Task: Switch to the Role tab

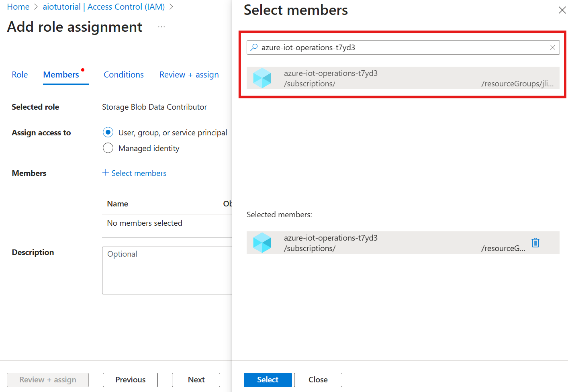Action: 20,75
